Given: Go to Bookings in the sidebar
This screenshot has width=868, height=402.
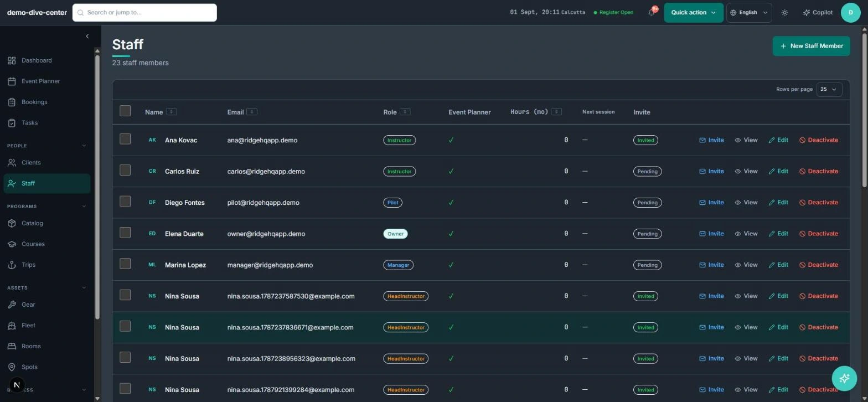Looking at the screenshot, I should (x=47, y=102).
